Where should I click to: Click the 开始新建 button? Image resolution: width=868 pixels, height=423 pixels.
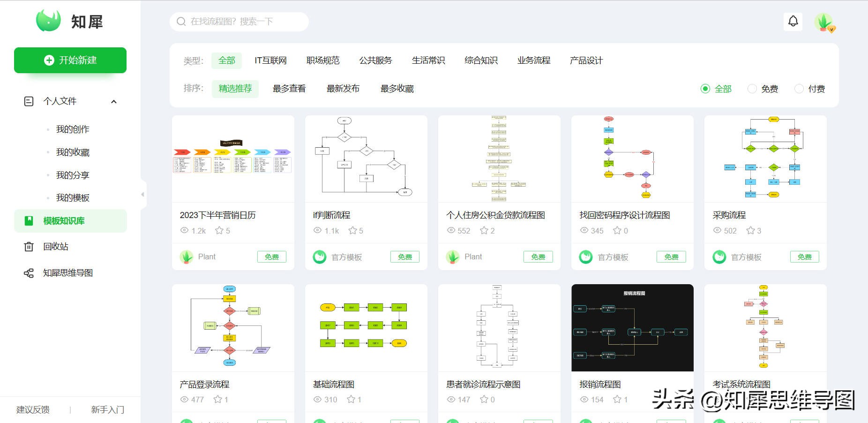tap(70, 60)
